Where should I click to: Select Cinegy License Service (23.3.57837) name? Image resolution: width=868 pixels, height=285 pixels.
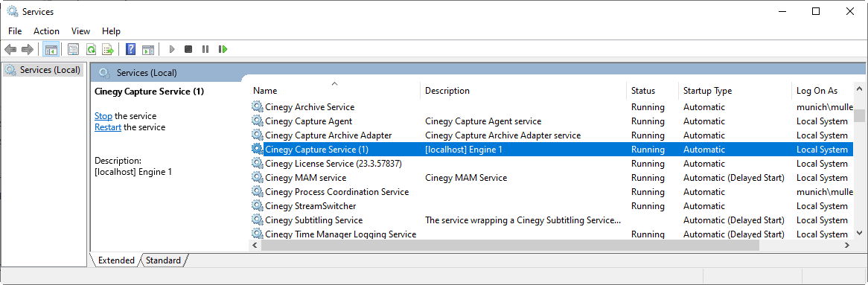click(x=334, y=164)
